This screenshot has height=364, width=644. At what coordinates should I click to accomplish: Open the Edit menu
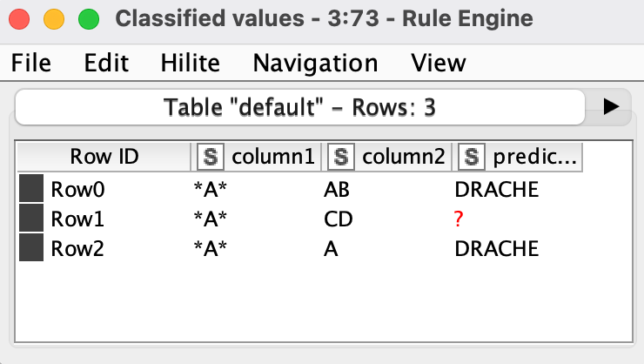[106, 63]
